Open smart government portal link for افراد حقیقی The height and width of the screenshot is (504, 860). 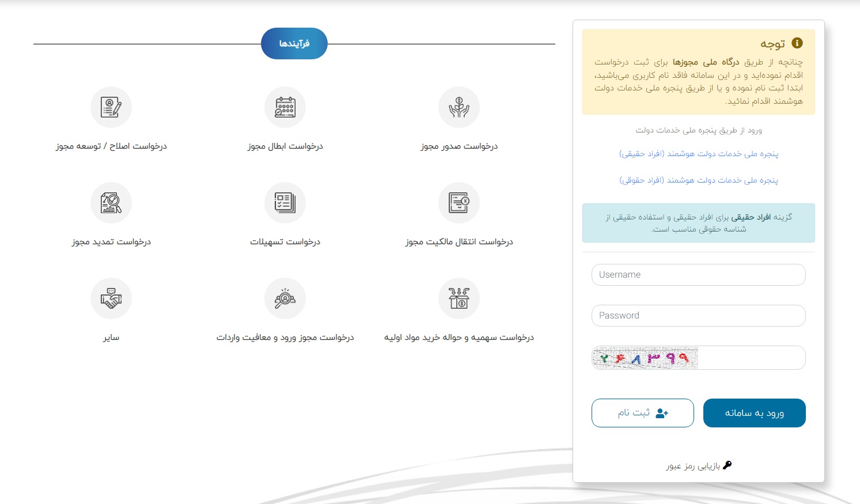[x=698, y=154]
